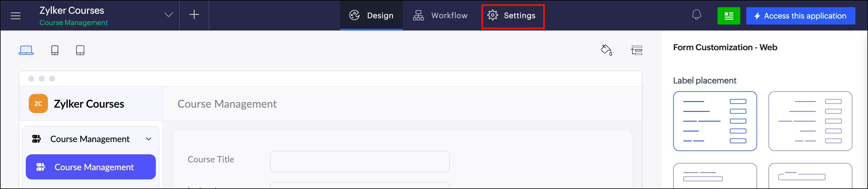The image size is (868, 189).
Task: Switch to phone device preview
Action: (55, 50)
